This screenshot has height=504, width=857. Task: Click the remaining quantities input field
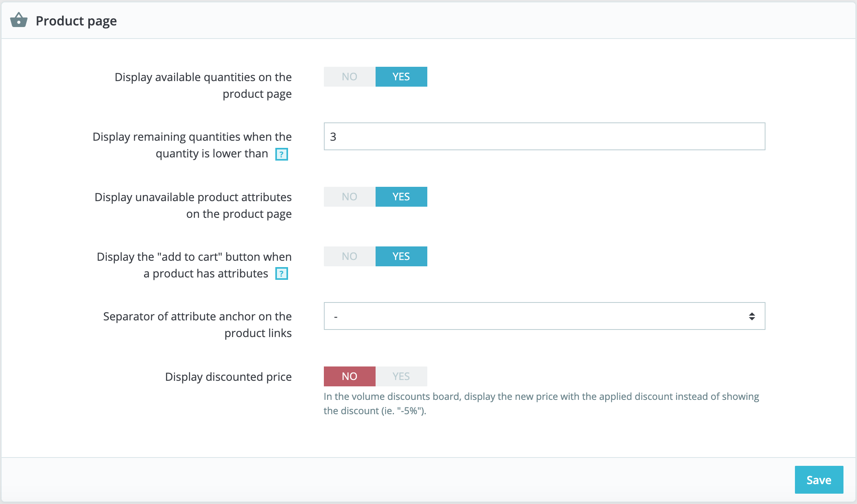click(544, 136)
